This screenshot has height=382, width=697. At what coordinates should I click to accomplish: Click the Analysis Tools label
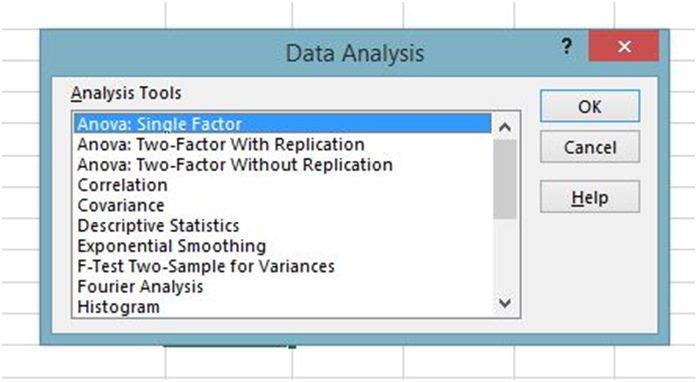(x=126, y=93)
